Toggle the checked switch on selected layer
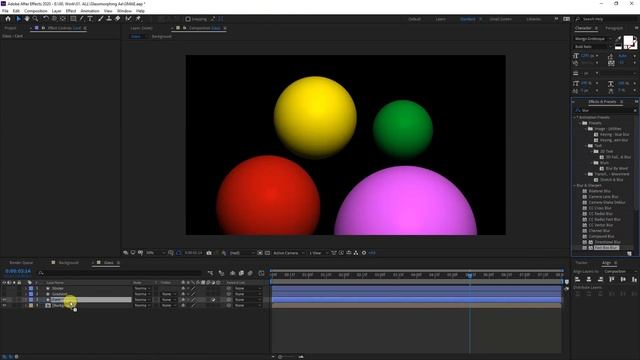Screen dimensions: 640x360 [x=213, y=300]
